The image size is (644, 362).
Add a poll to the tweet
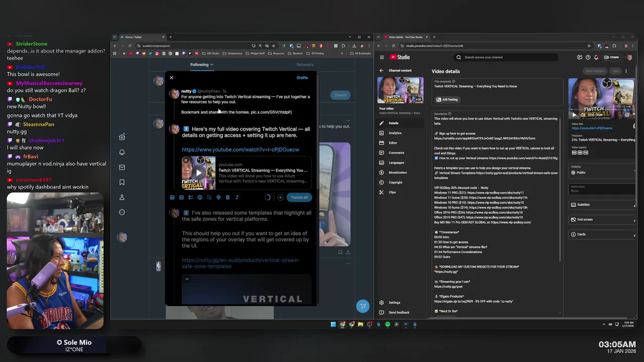pyautogui.click(x=191, y=198)
